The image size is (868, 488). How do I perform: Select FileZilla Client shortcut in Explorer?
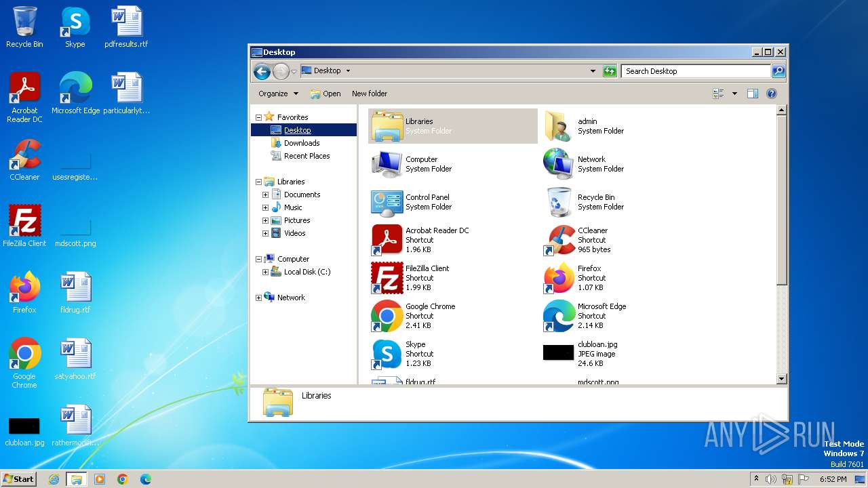point(387,278)
